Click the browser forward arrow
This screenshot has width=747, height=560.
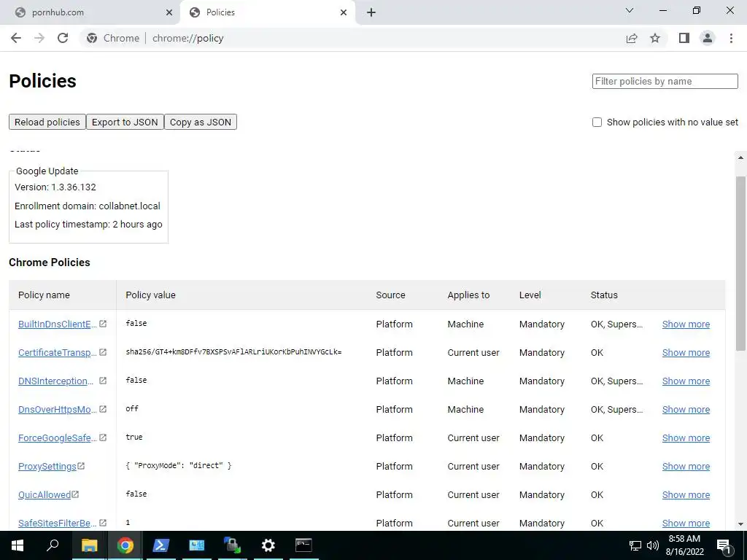tap(39, 38)
